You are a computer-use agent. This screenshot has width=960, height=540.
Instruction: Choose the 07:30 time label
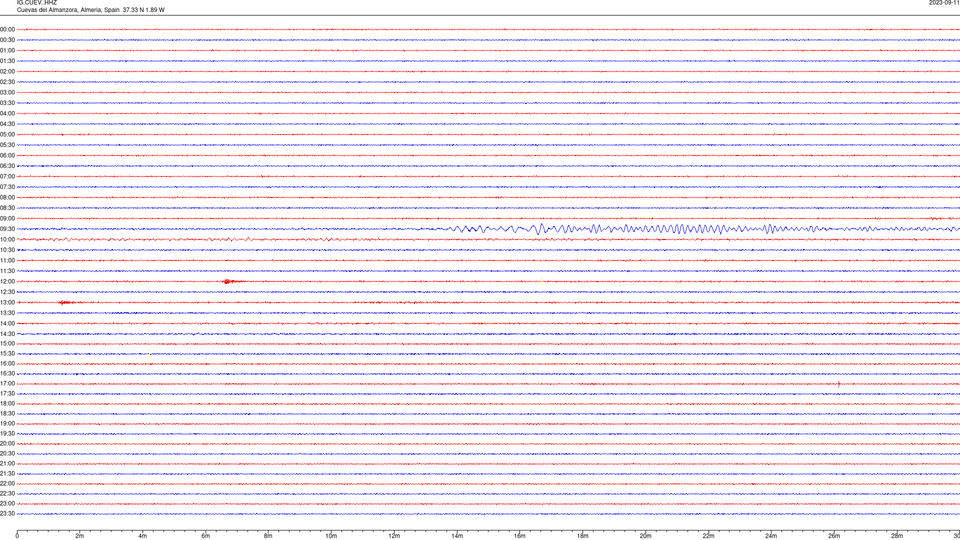point(7,187)
